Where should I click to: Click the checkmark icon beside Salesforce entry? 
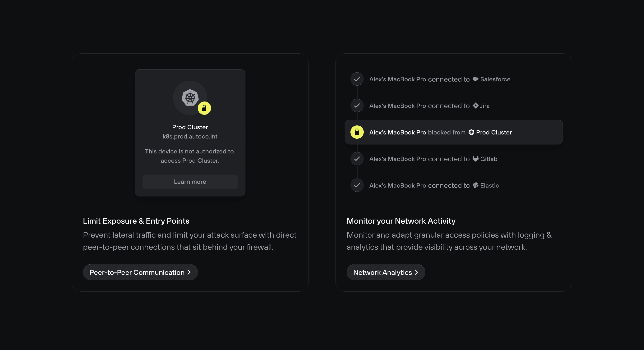357,79
